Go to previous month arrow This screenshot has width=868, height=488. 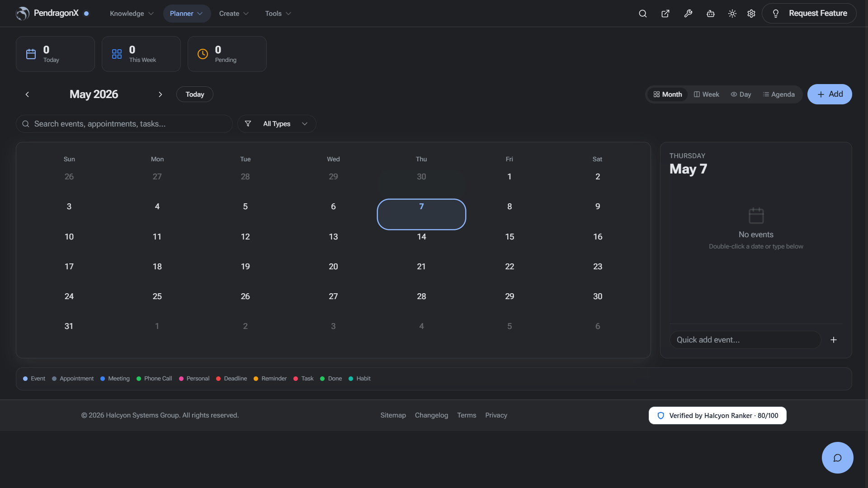[27, 94]
